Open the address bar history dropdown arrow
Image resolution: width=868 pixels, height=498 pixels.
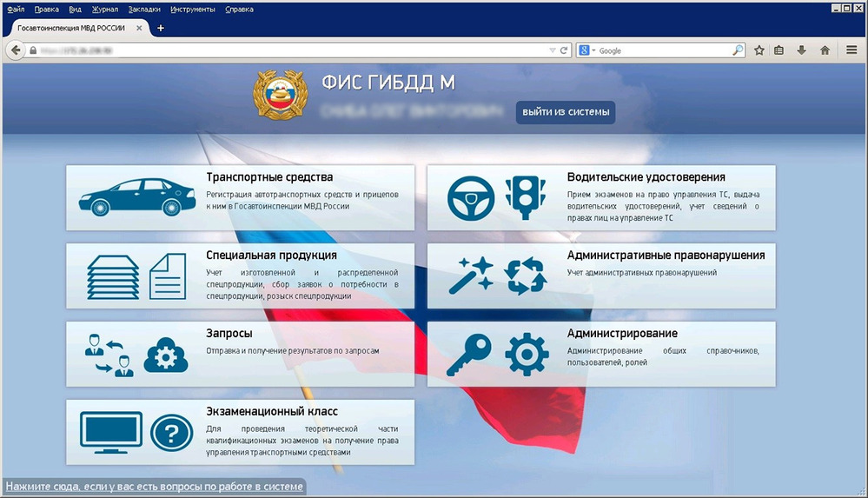pos(552,50)
